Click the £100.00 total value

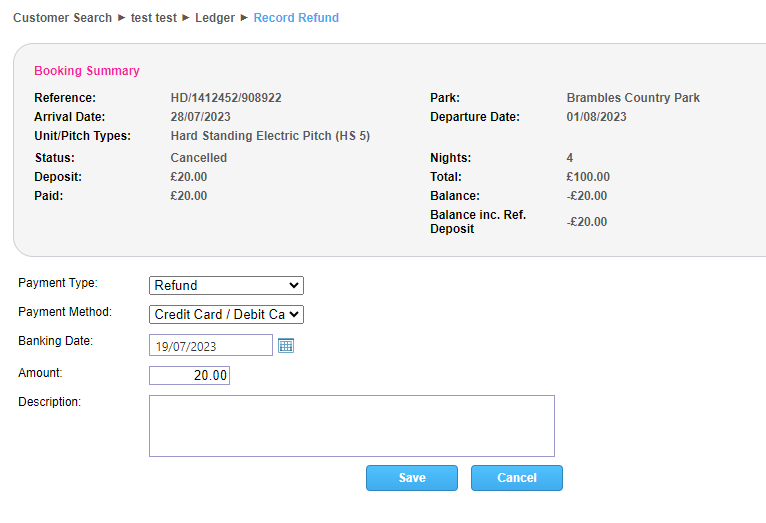point(587,177)
